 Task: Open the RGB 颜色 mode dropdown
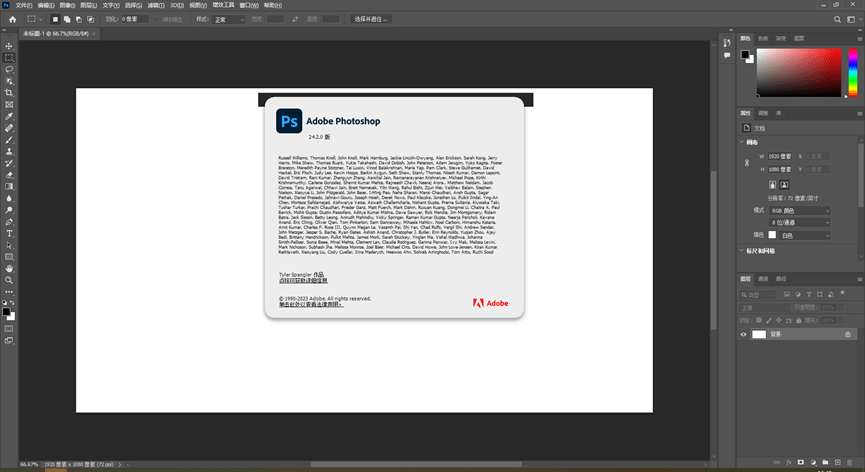pyautogui.click(x=800, y=211)
